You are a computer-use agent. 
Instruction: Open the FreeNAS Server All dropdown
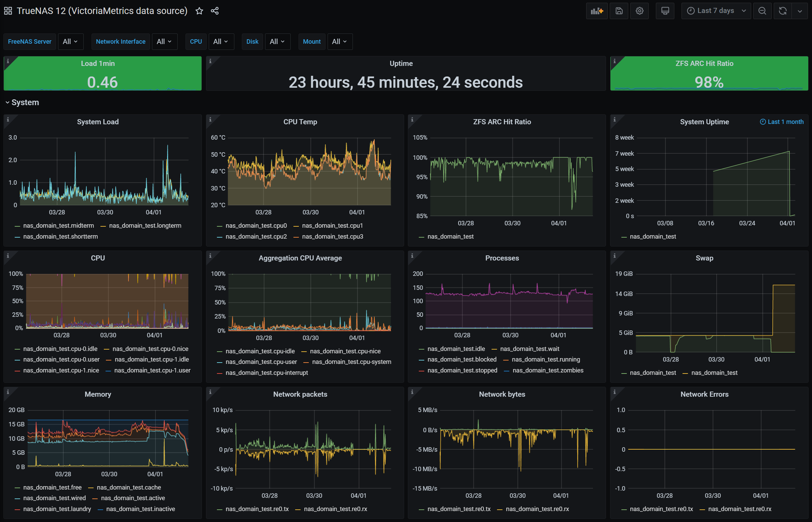[70, 41]
